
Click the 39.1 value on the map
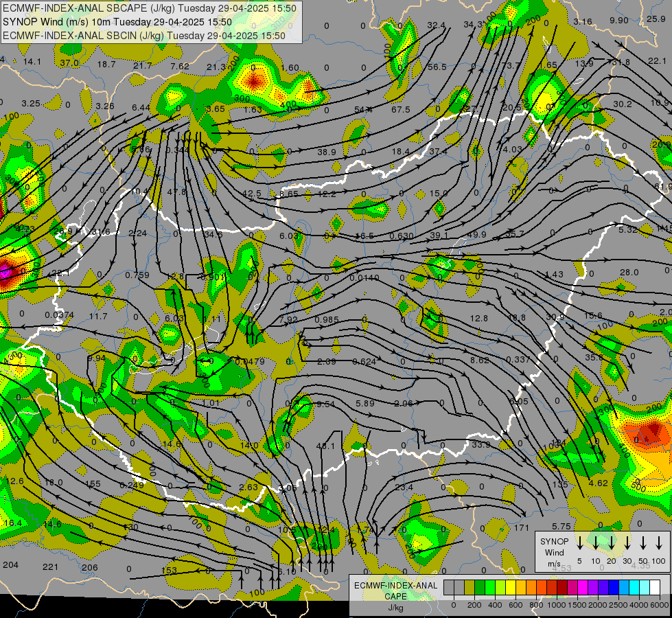[x=439, y=236]
